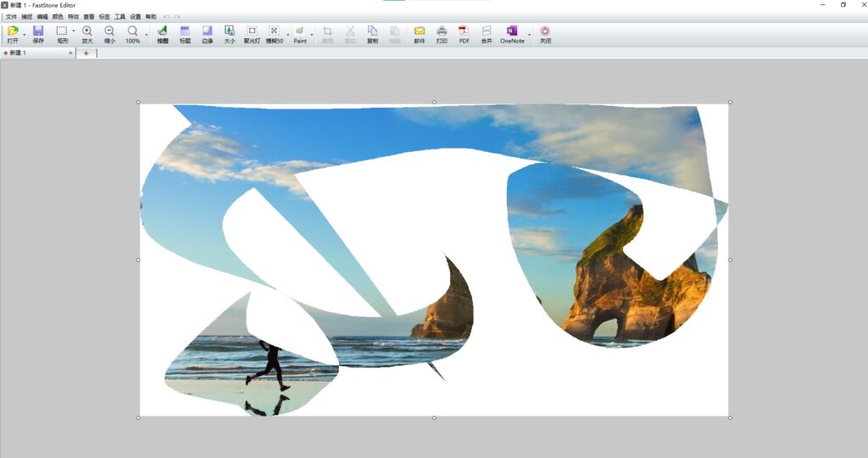Screen dimensions: 868x458
Task: Click the right-middle image resize handle
Action: pyautogui.click(x=730, y=260)
